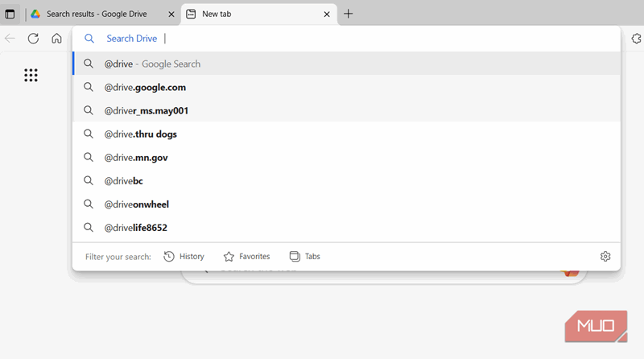Click the blue magnifier icon in address bar
Screen dimensions: 644x359
click(89, 39)
